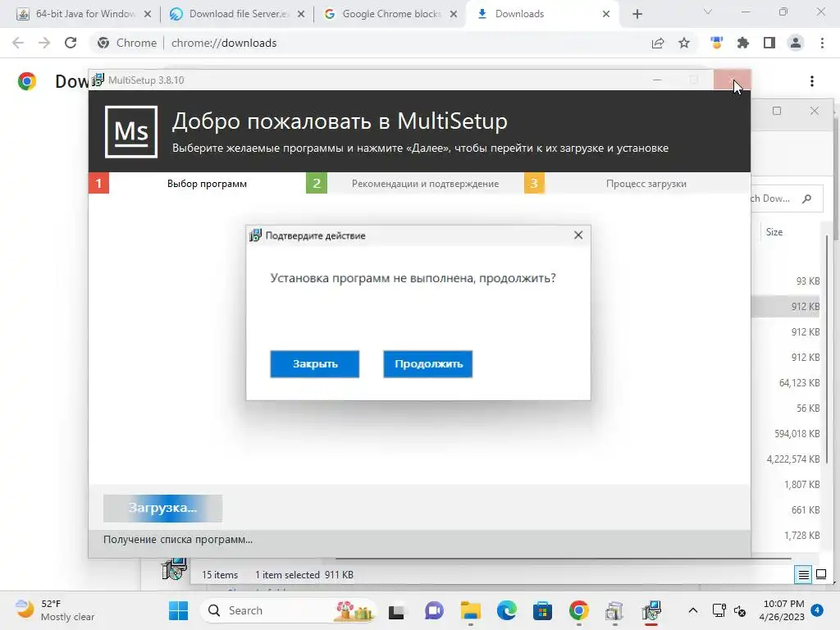Click the MultiSetup title bar icon

point(98,80)
